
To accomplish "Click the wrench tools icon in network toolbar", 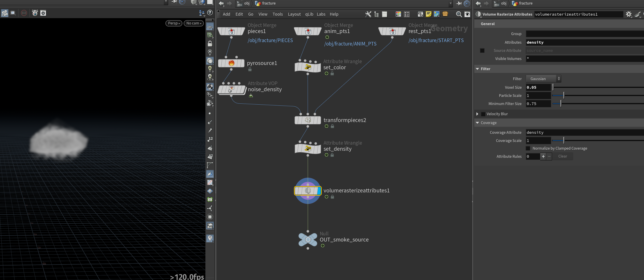I will (x=368, y=14).
